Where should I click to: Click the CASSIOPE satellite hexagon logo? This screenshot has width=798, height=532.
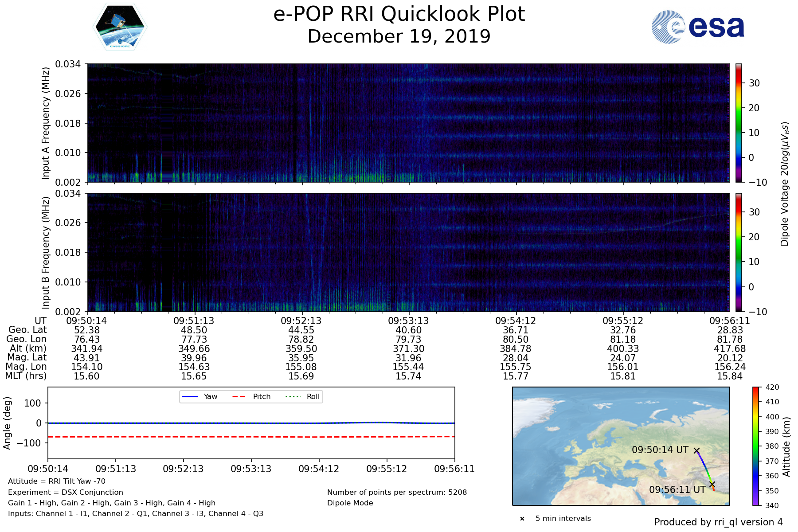(120, 27)
